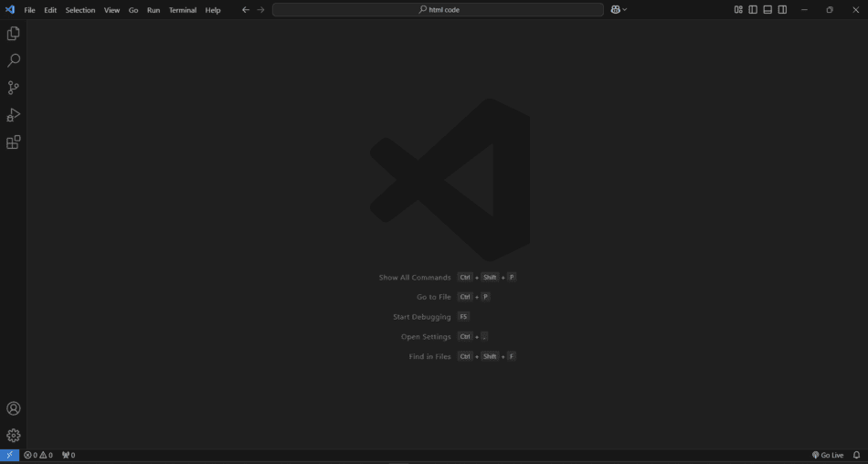Click the 'Show All Commands' text
The width and height of the screenshot is (868, 464).
[415, 278]
